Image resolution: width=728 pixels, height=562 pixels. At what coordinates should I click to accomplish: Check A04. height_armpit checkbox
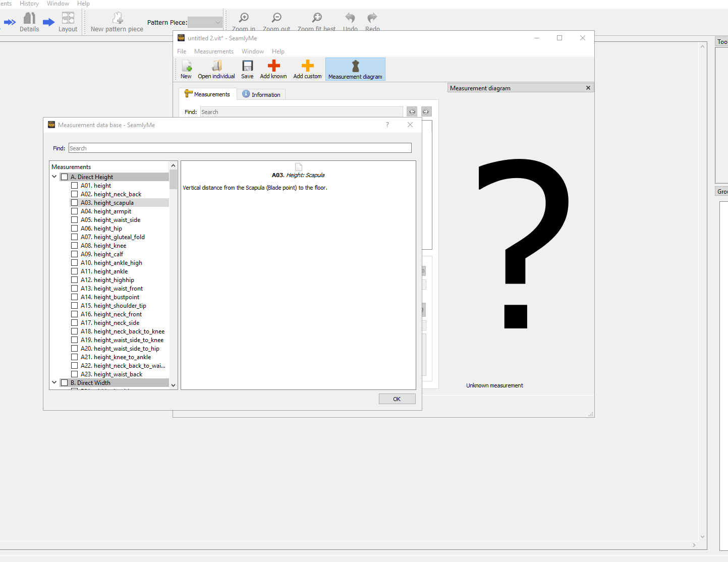point(74,211)
